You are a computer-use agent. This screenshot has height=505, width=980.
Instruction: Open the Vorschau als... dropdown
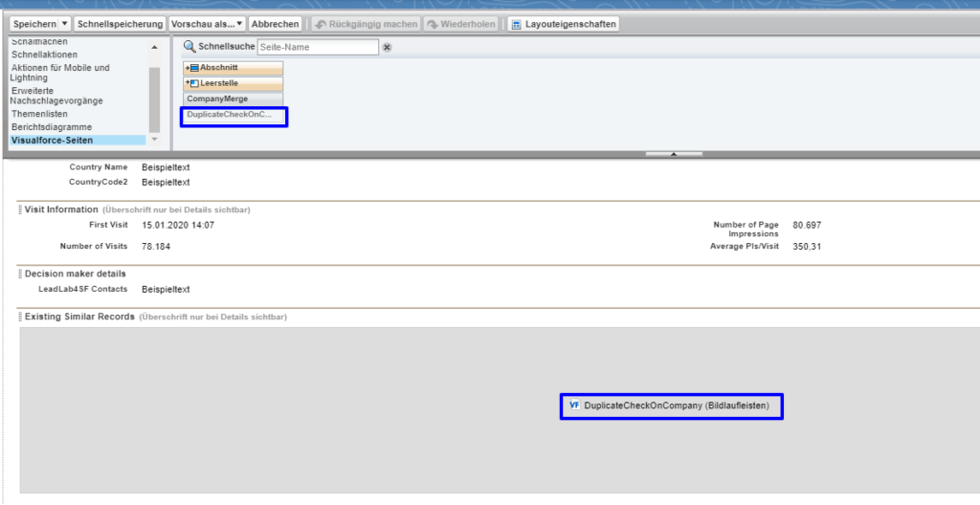pos(207,24)
